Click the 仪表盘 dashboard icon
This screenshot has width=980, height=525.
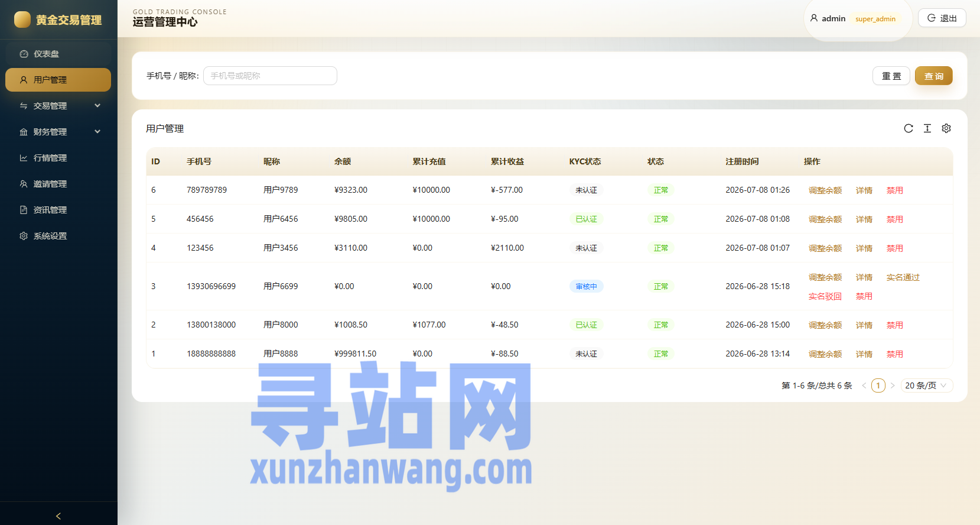(24, 54)
